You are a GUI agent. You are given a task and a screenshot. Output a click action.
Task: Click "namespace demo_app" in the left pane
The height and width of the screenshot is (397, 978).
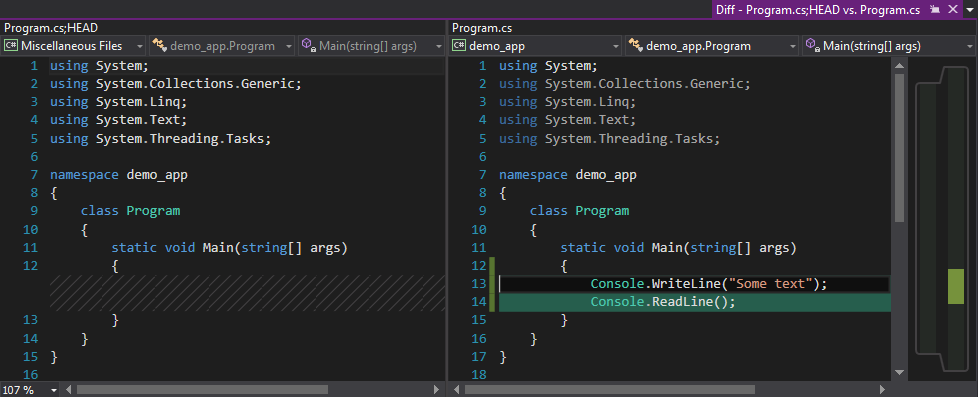click(119, 175)
